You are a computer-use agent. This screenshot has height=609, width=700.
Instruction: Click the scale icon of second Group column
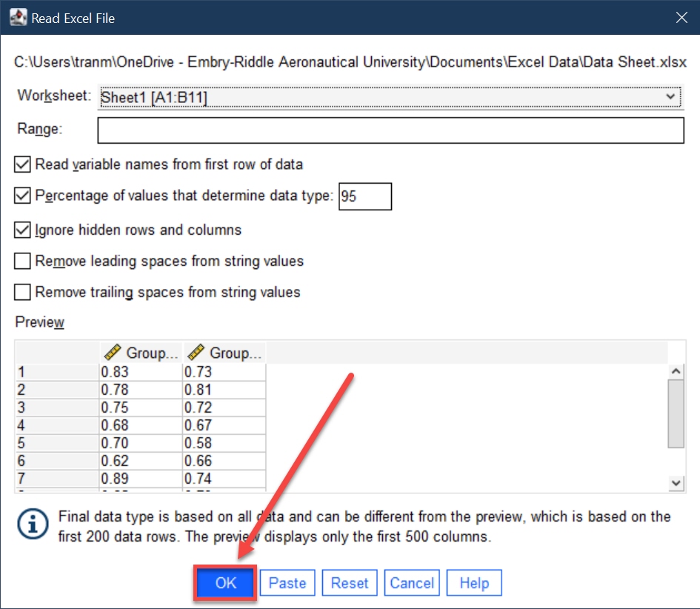click(196, 352)
